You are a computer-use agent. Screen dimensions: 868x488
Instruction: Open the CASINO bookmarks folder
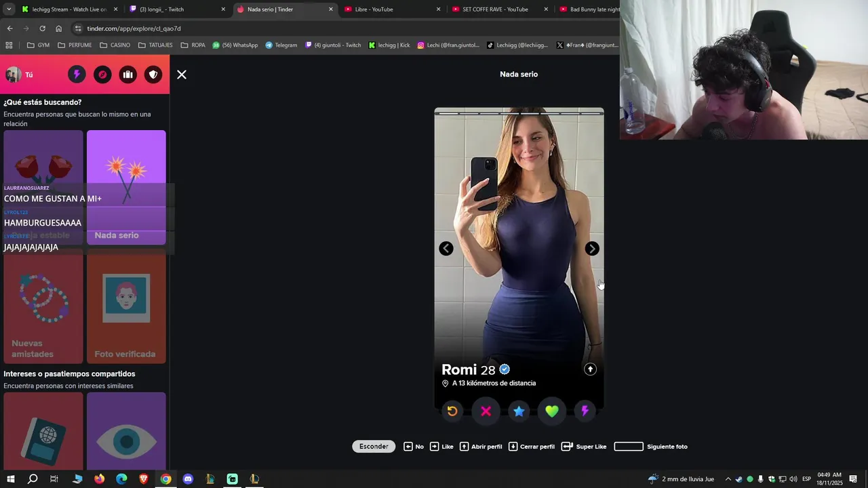click(x=115, y=45)
